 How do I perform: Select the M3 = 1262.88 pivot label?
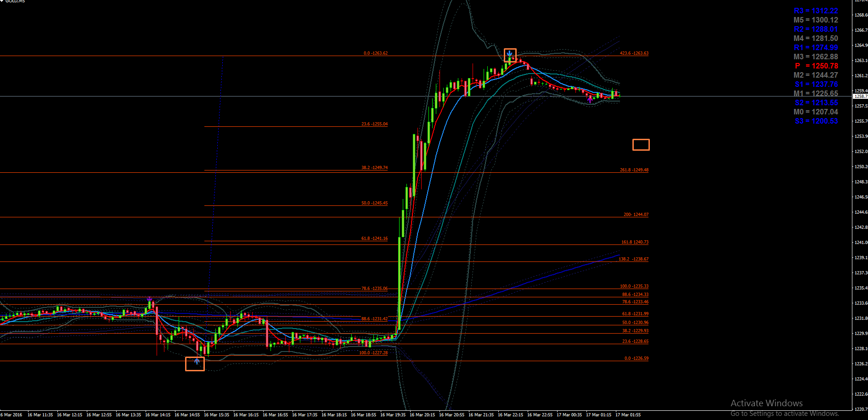click(816, 57)
